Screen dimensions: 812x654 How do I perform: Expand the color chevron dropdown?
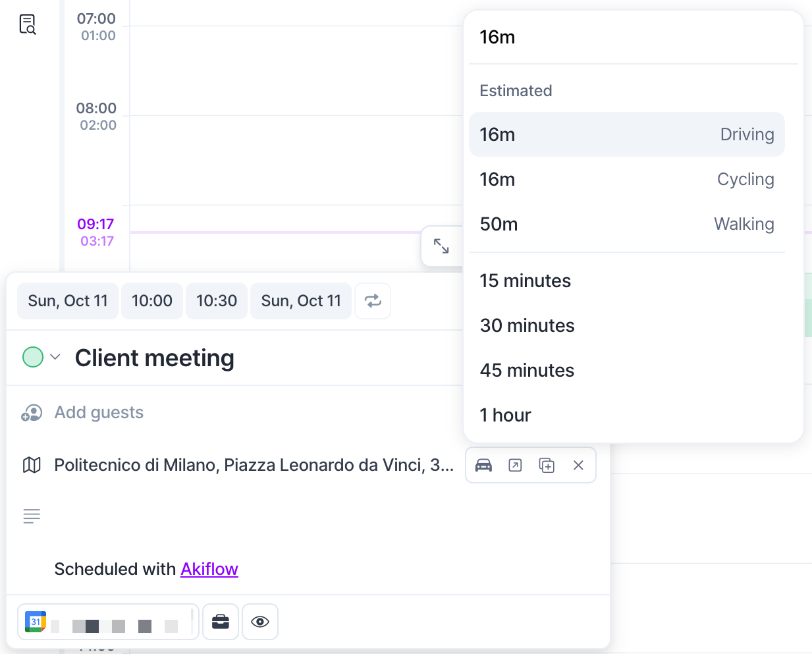click(55, 357)
